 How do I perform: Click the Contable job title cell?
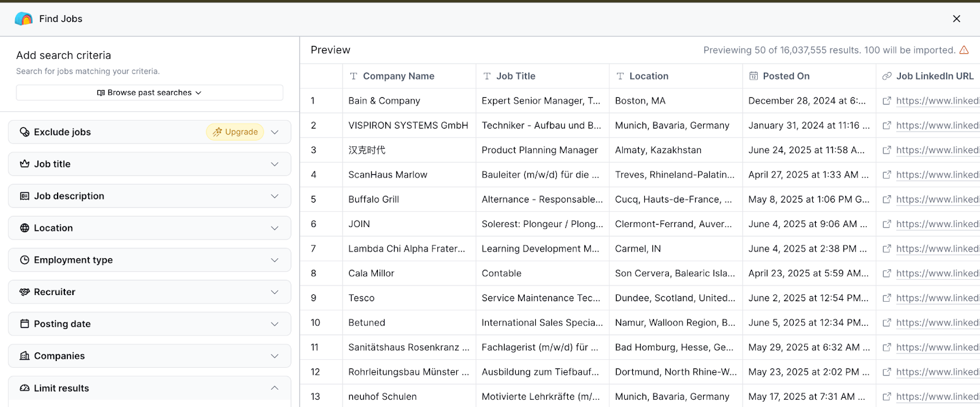543,274
